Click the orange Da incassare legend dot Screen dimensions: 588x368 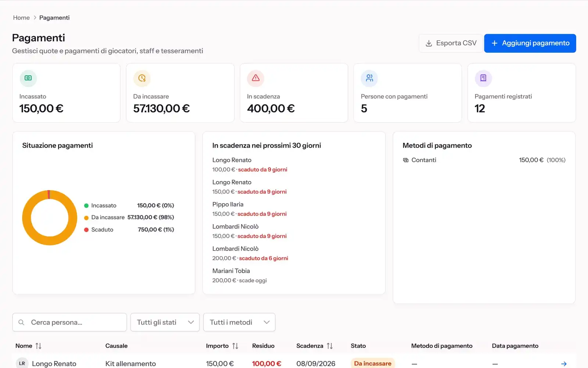pos(86,218)
